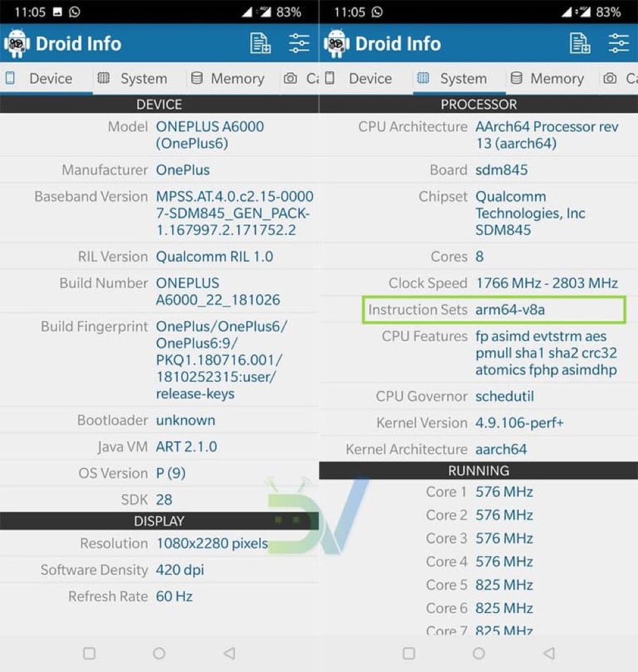
Task: Tap the Droid Info robot logo in left screen
Action: [17, 43]
